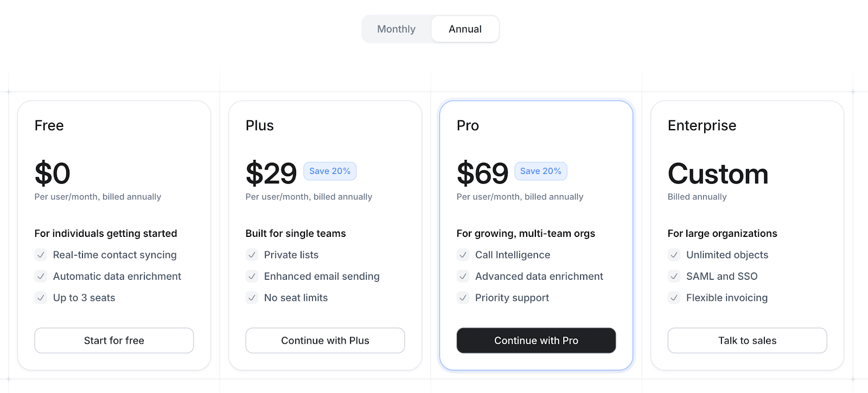Click Start for free
This screenshot has width=868, height=393.
tap(114, 340)
